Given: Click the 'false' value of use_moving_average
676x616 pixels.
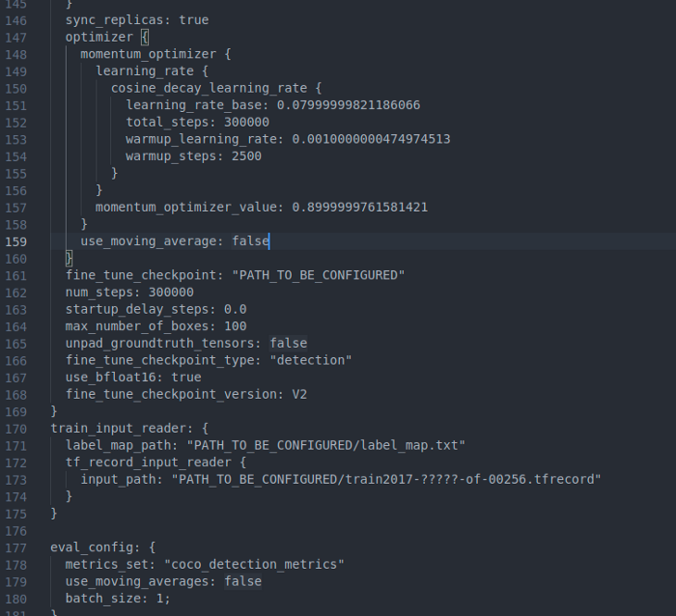Looking at the screenshot, I should pyautogui.click(x=250, y=241).
